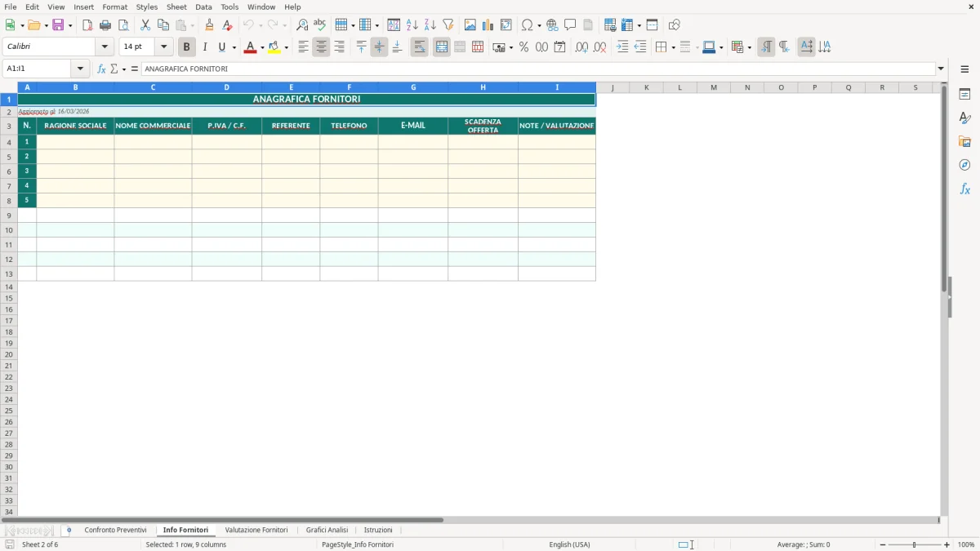The image size is (980, 551).
Task: Click English (USA) language in status bar
Action: click(569, 544)
